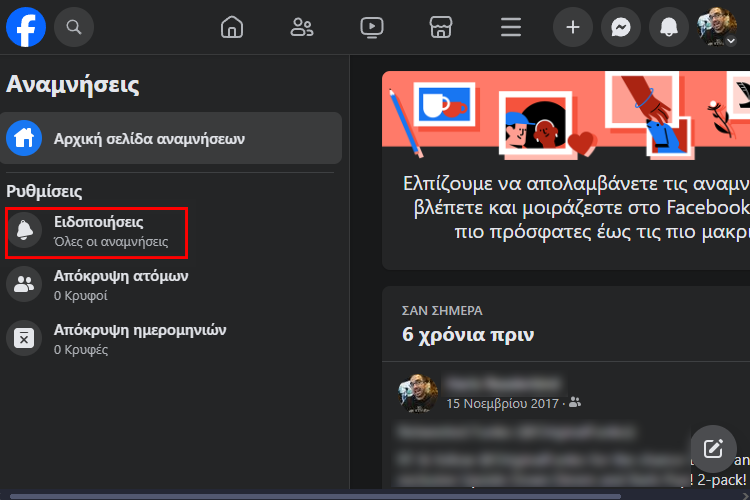The height and width of the screenshot is (500, 750).
Task: Open the Friends icon in top navigation
Action: pos(302,27)
